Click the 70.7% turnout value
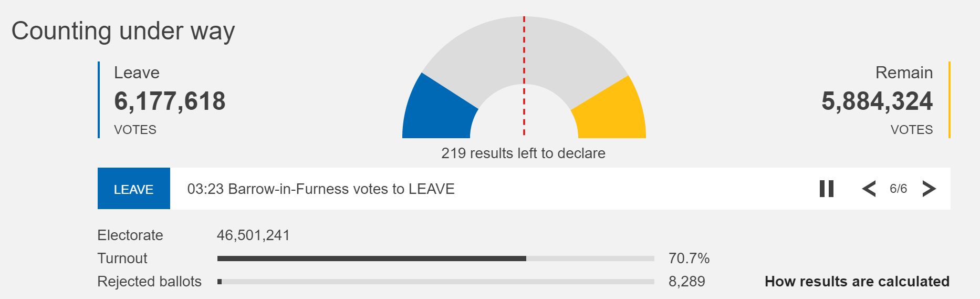This screenshot has width=980, height=299. (x=689, y=259)
